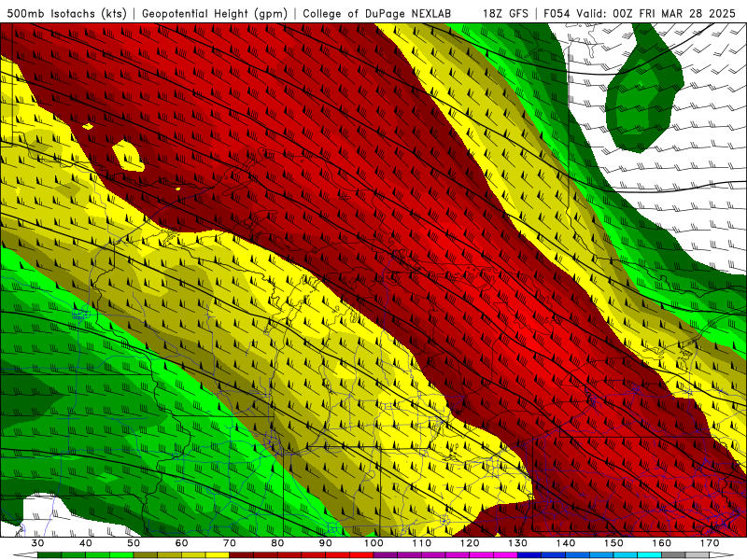This screenshot has width=747, height=560.
Task: Click the "F054" forecast hour text
Action: [x=557, y=13]
